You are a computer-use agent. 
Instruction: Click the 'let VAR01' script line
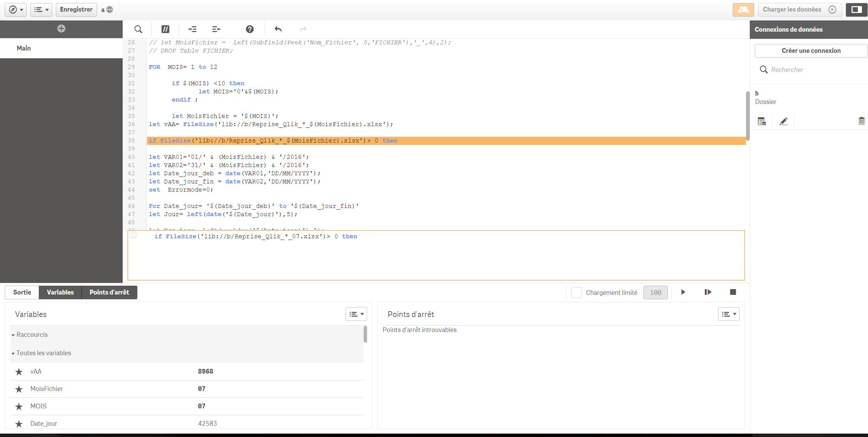coord(229,157)
